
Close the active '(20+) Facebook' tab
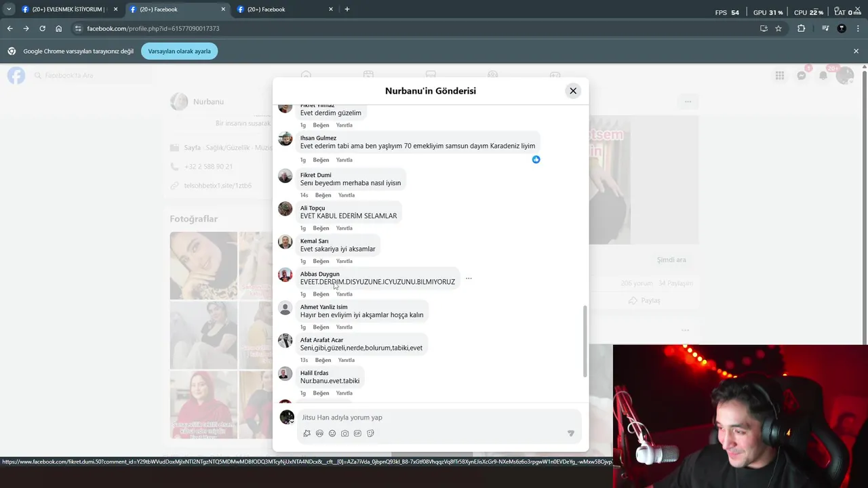[223, 9]
